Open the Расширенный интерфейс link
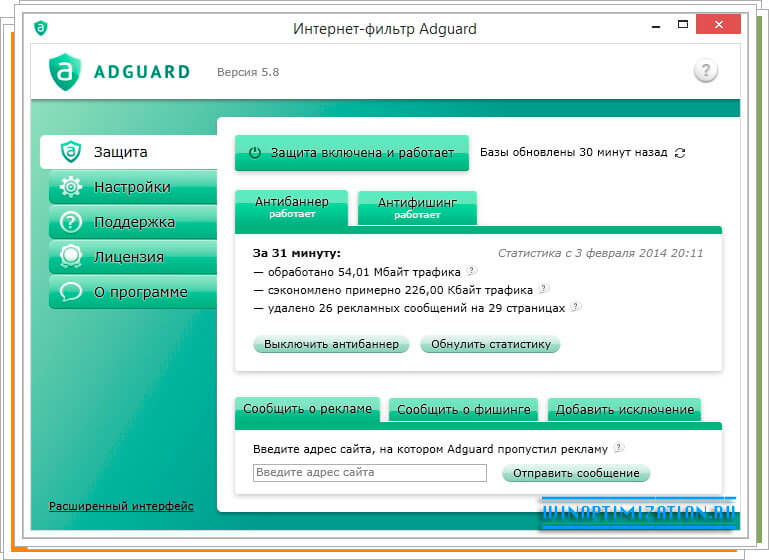Viewport: 769px width, 560px height. pyautogui.click(x=121, y=506)
